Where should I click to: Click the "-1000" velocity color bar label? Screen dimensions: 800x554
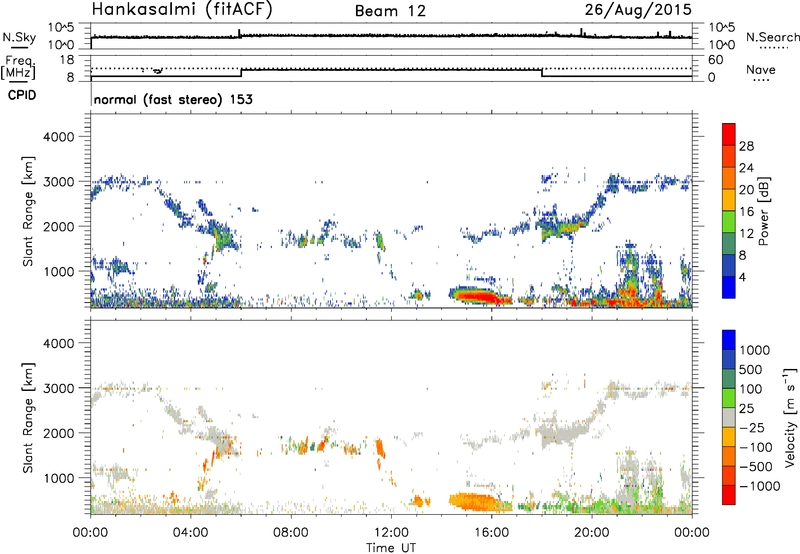click(x=760, y=486)
